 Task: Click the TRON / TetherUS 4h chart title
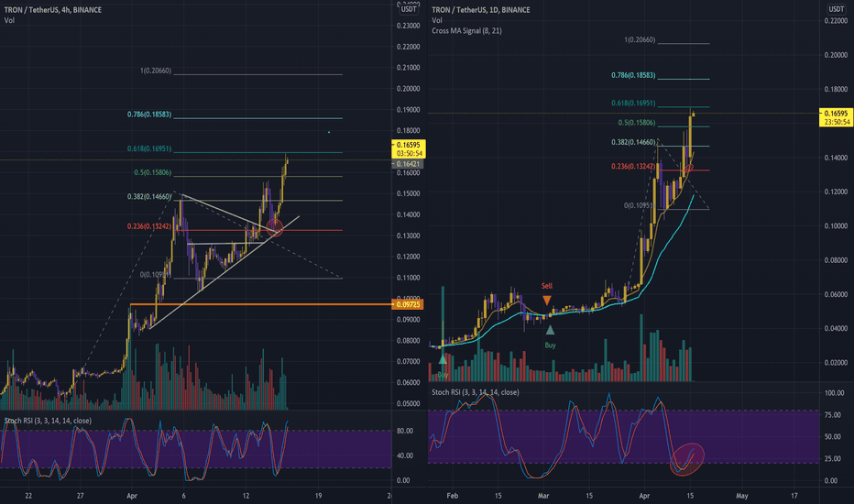pos(53,10)
